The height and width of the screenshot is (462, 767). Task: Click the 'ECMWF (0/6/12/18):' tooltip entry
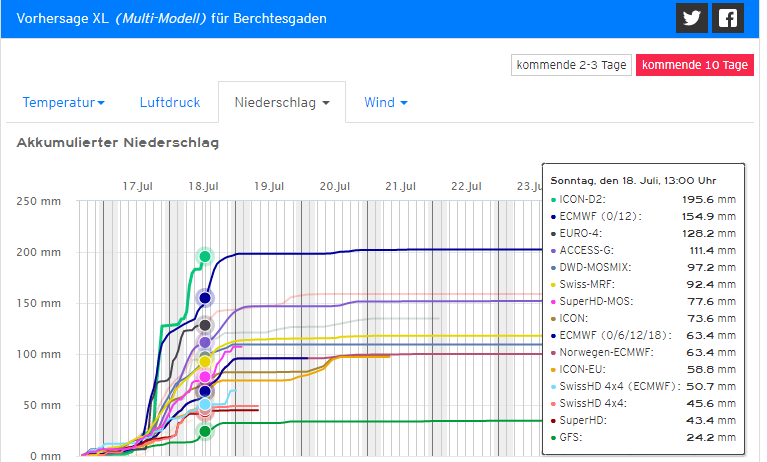(x=616, y=335)
